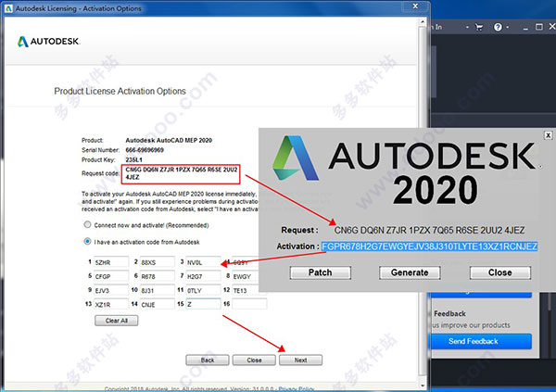Click the Feedback heading in AutoCAD window

click(x=449, y=313)
